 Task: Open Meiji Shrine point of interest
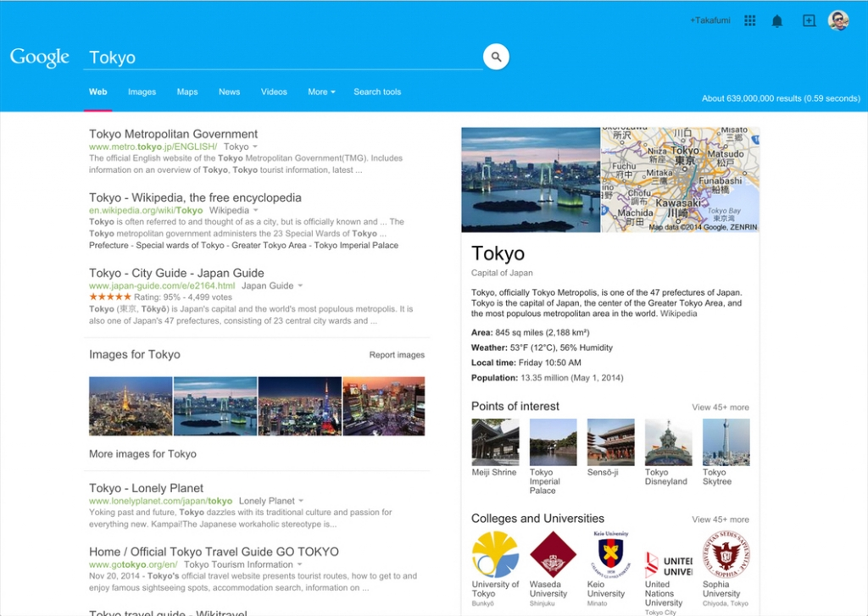point(495,442)
